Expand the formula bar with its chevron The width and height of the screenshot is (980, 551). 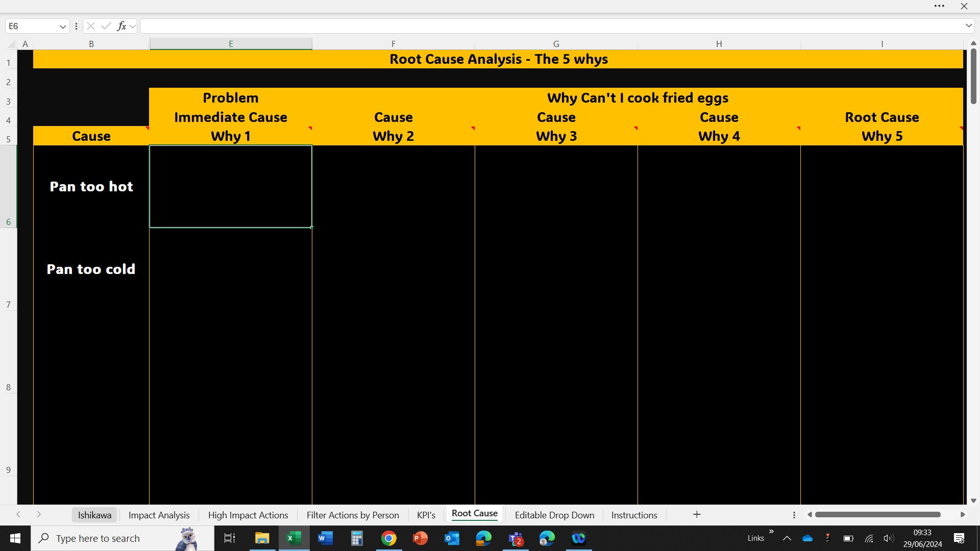(969, 26)
